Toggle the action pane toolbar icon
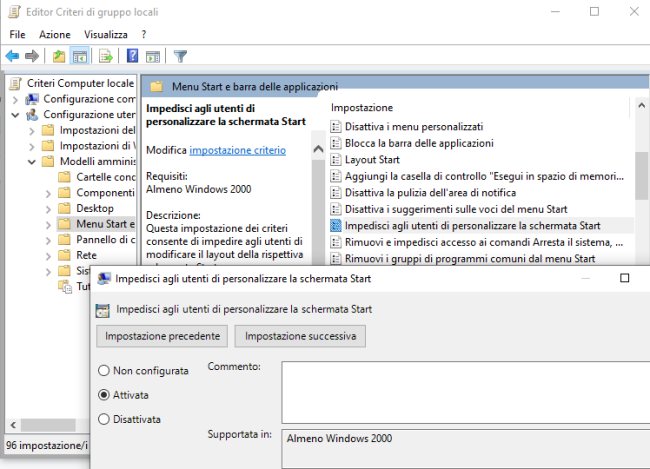The width and height of the screenshot is (650, 469). tap(153, 56)
